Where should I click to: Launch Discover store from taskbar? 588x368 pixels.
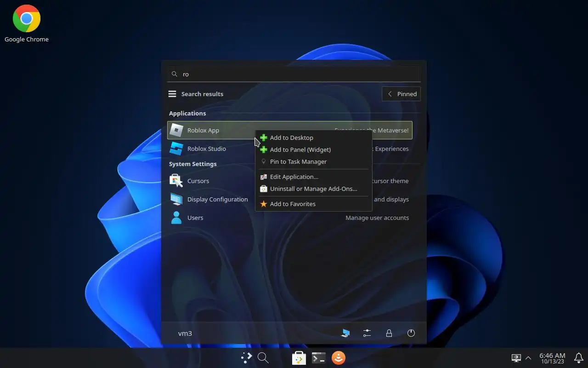pos(299,358)
